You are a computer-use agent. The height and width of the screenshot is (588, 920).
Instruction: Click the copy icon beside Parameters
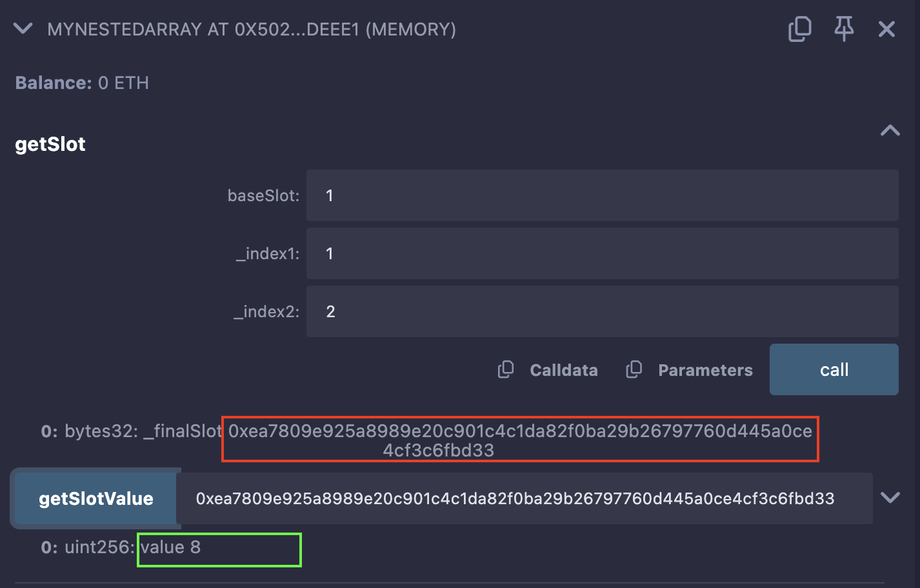point(634,369)
